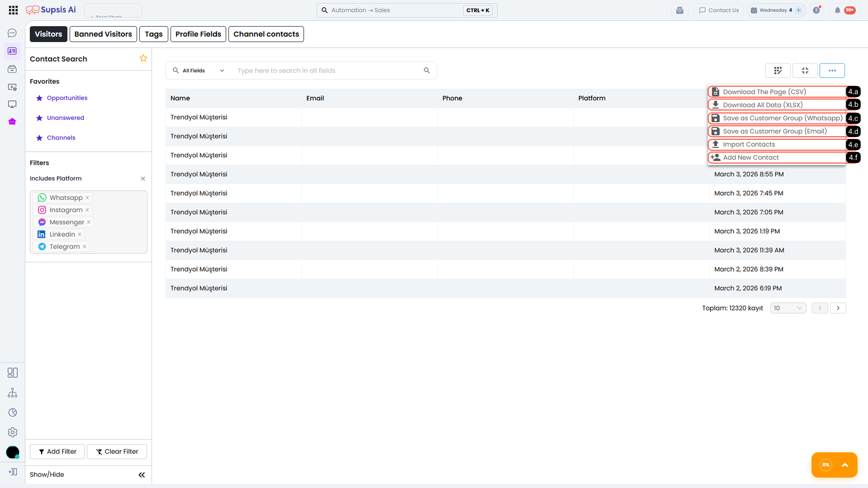Click plus icon next to Wednesday 4
This screenshot has height=488, width=868.
(799, 10)
